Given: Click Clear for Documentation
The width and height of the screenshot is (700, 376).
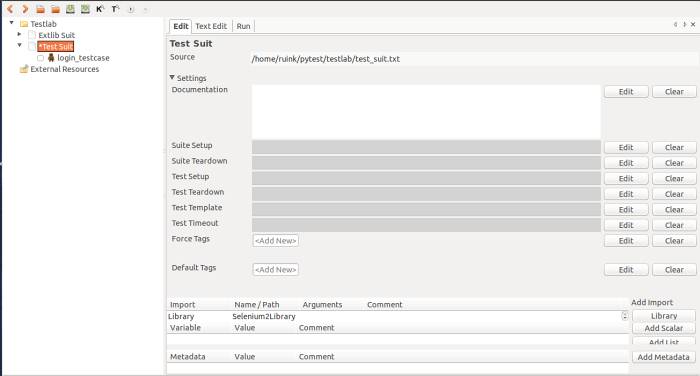Looking at the screenshot, I should click(674, 92).
